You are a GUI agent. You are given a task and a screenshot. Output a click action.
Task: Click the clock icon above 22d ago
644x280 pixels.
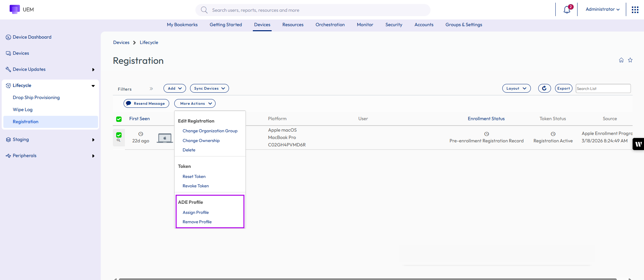(141, 134)
